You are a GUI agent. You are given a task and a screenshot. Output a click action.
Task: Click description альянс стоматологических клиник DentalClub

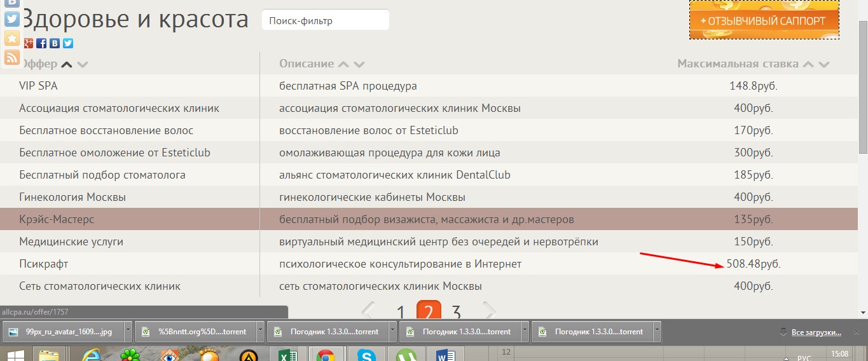tap(394, 175)
